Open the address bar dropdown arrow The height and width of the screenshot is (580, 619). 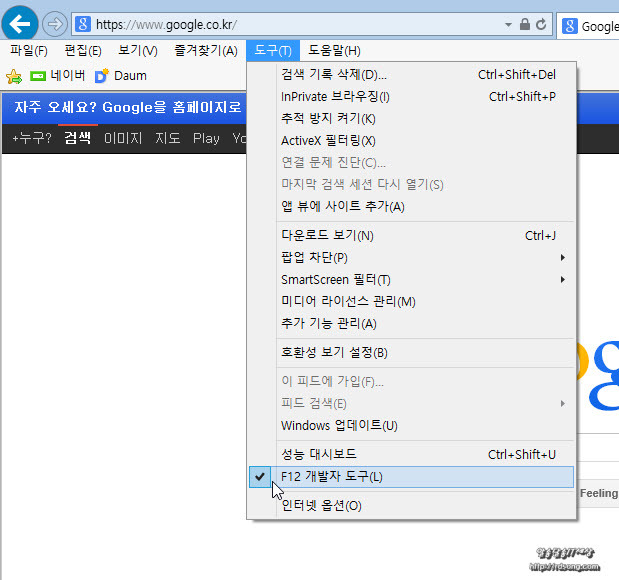pyautogui.click(x=508, y=24)
